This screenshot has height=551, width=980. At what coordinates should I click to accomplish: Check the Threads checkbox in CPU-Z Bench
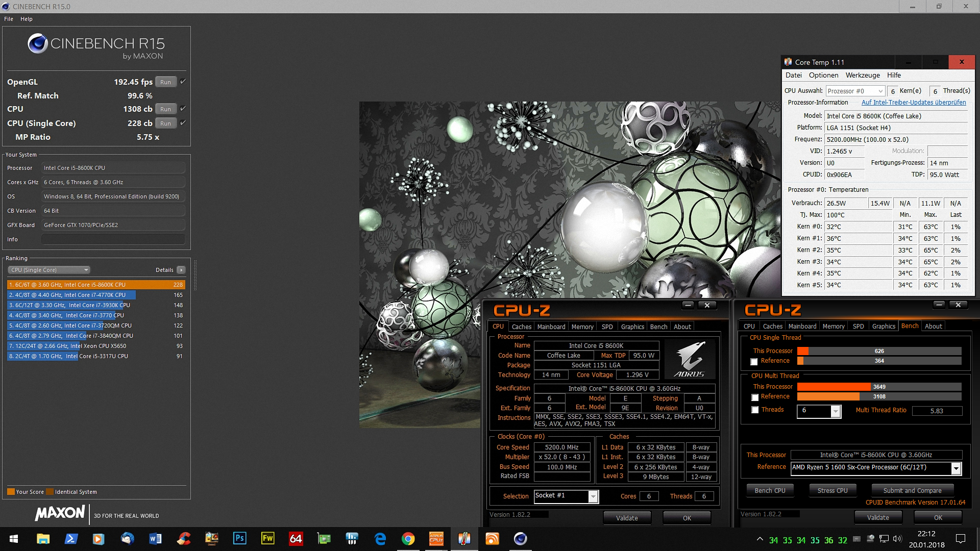click(x=754, y=410)
